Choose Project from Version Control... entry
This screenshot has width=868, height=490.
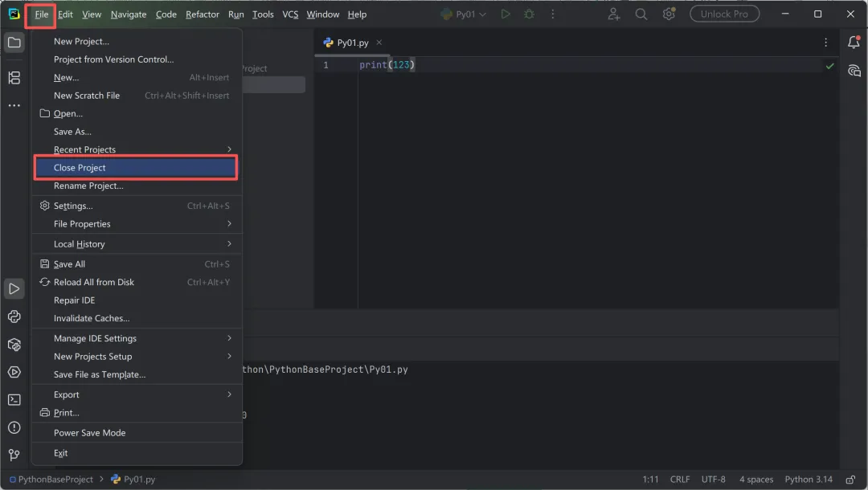[x=137, y=59]
